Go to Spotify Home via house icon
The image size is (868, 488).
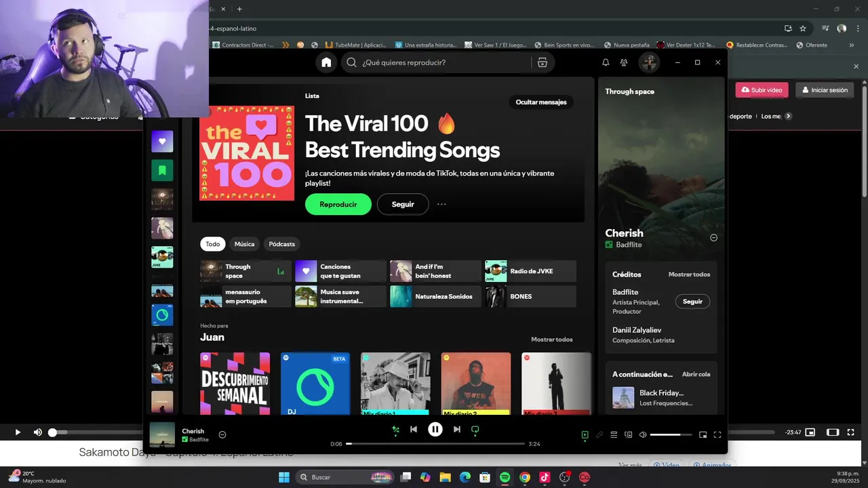click(326, 62)
